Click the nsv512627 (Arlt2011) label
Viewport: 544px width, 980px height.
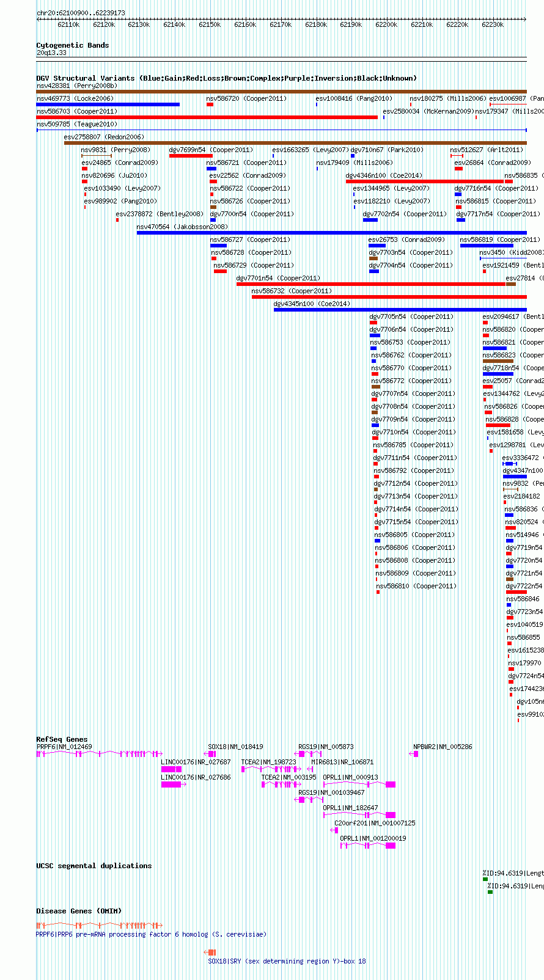pos(487,150)
